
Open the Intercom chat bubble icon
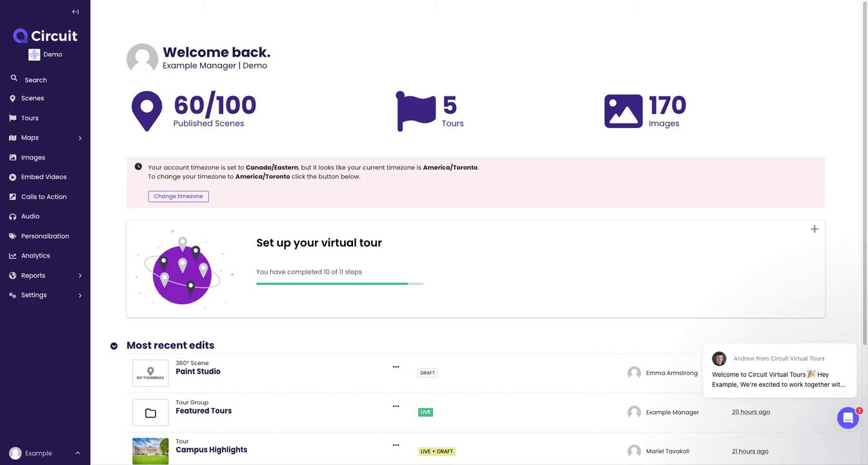tap(847, 418)
